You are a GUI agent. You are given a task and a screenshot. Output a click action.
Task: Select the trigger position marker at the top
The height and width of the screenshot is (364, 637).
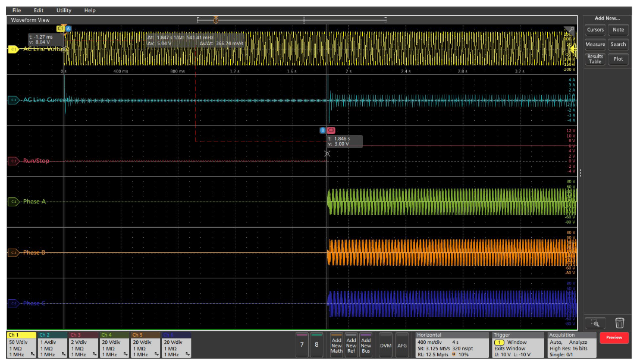click(216, 20)
